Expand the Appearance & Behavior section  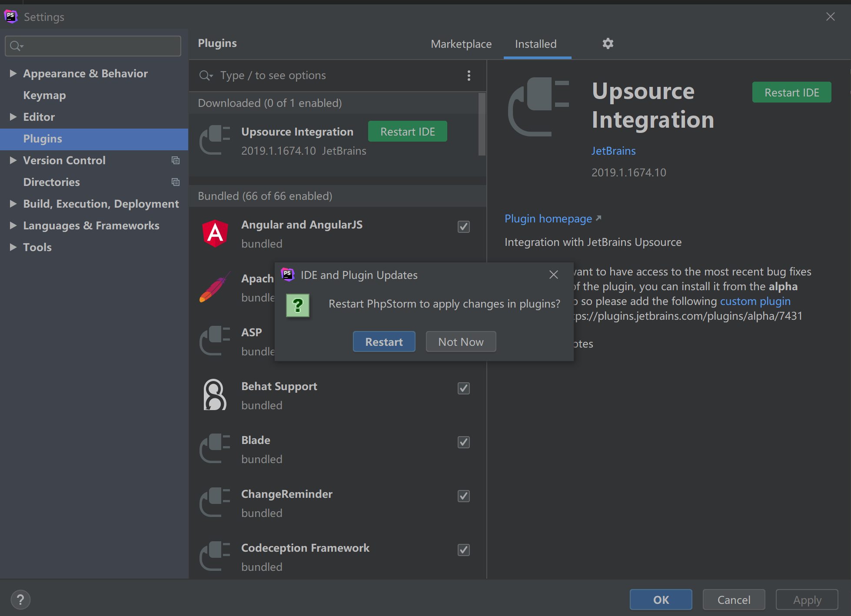(x=13, y=73)
